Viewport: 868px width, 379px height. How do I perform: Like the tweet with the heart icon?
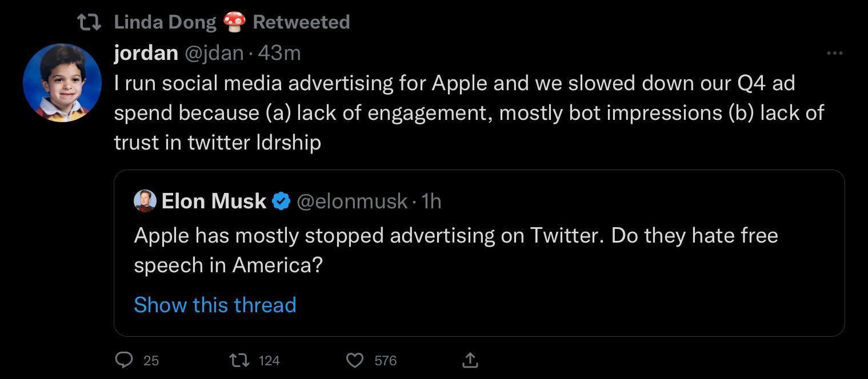click(355, 360)
